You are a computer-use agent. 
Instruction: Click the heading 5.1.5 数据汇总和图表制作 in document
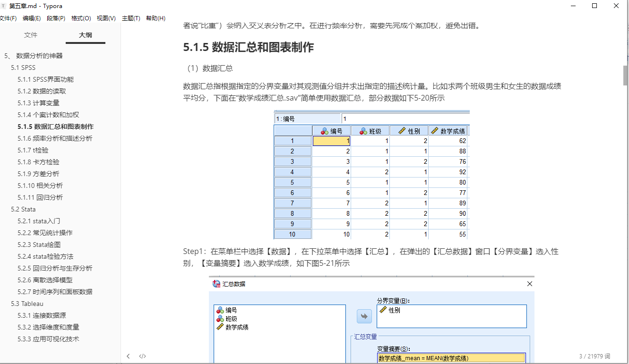(x=249, y=47)
